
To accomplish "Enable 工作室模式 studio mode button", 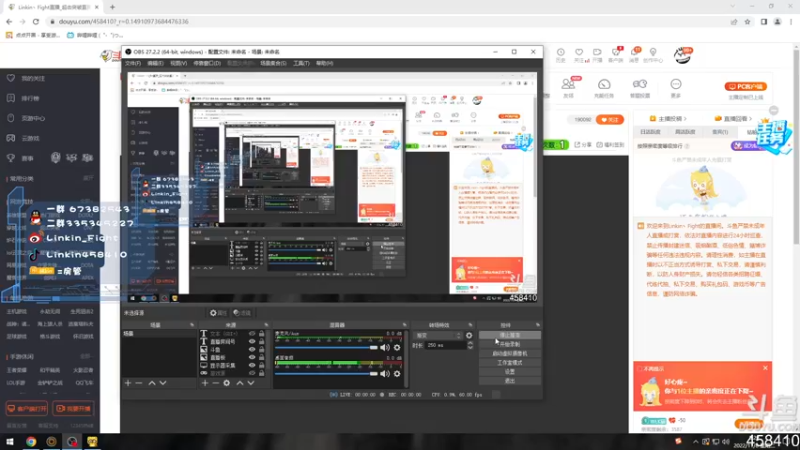I will (x=510, y=363).
